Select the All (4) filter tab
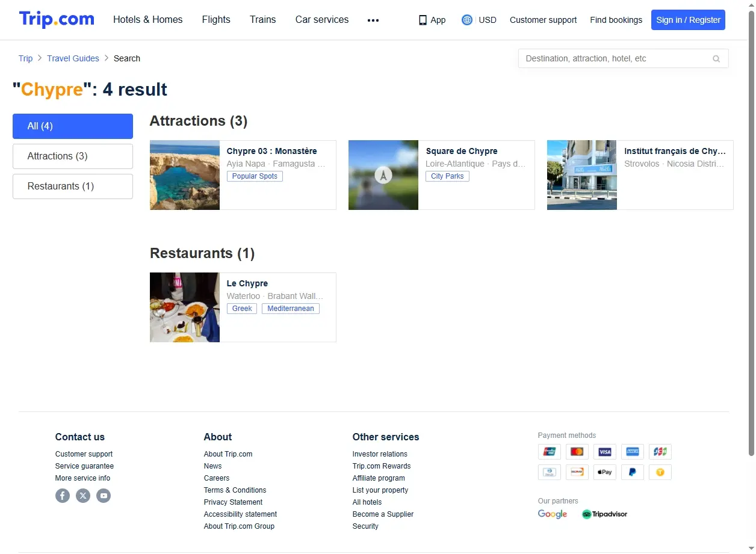The height and width of the screenshot is (554, 756). coord(73,126)
